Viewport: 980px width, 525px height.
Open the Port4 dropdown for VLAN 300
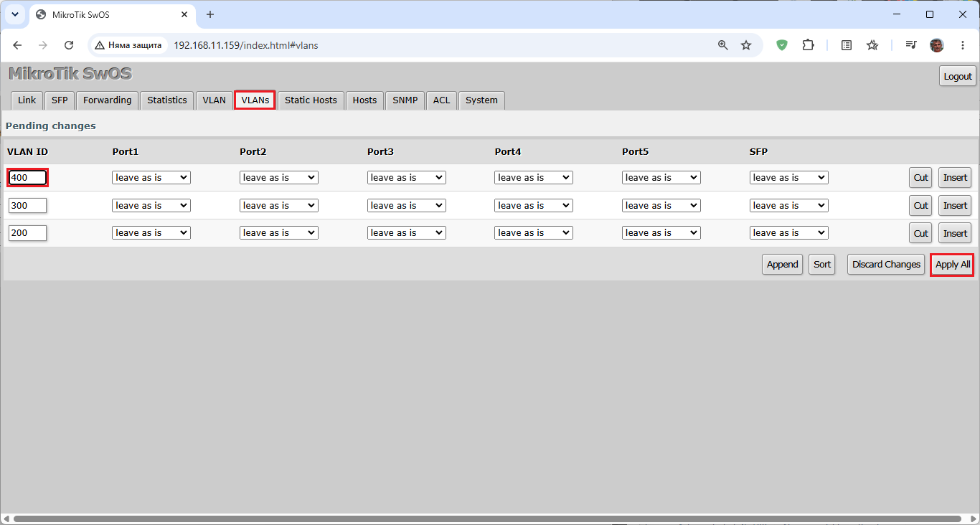point(534,206)
